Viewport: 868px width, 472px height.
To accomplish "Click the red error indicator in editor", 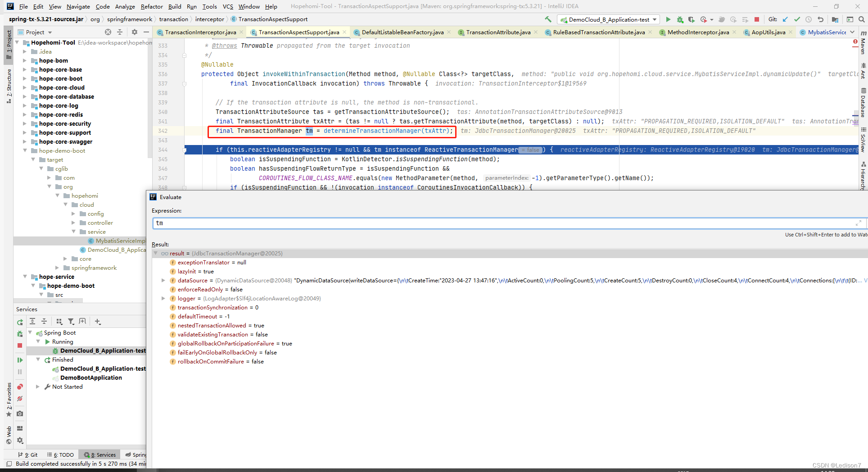I will pyautogui.click(x=855, y=42).
